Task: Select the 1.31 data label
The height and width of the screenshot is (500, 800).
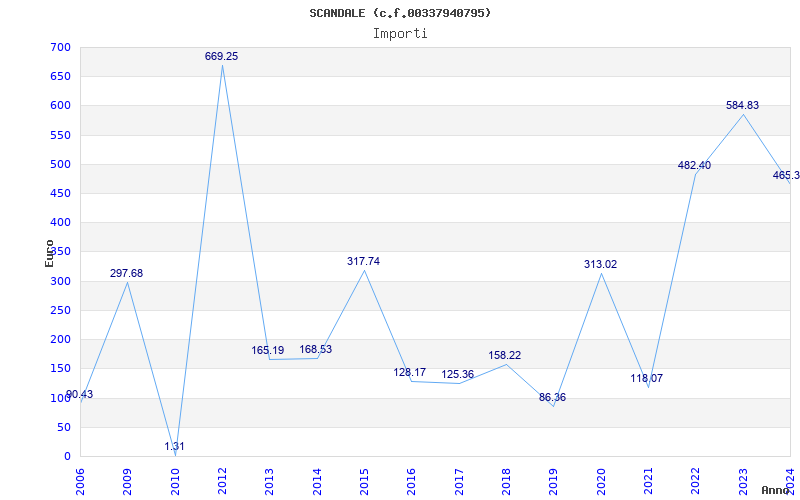Action: pyautogui.click(x=174, y=446)
